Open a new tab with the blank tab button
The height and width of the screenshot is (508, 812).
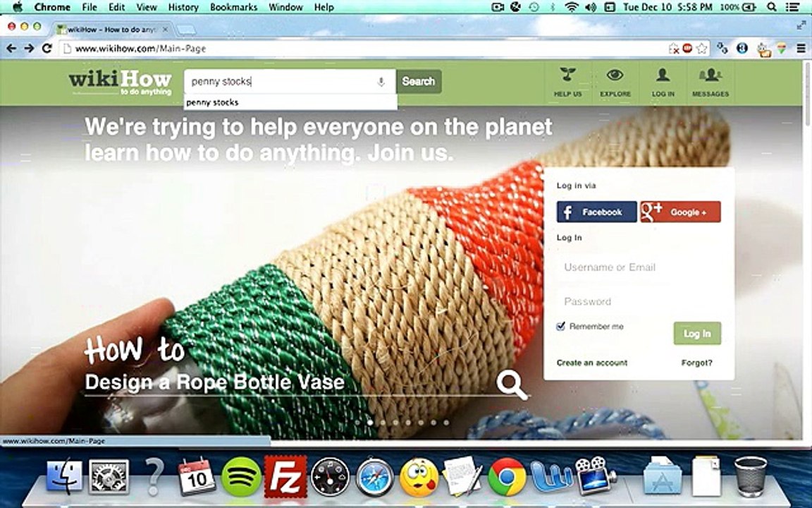186,30
